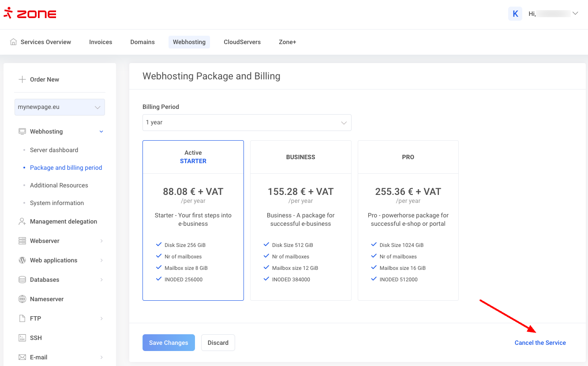Click the Zone logo
Screen dimensions: 588x366
(x=30, y=14)
